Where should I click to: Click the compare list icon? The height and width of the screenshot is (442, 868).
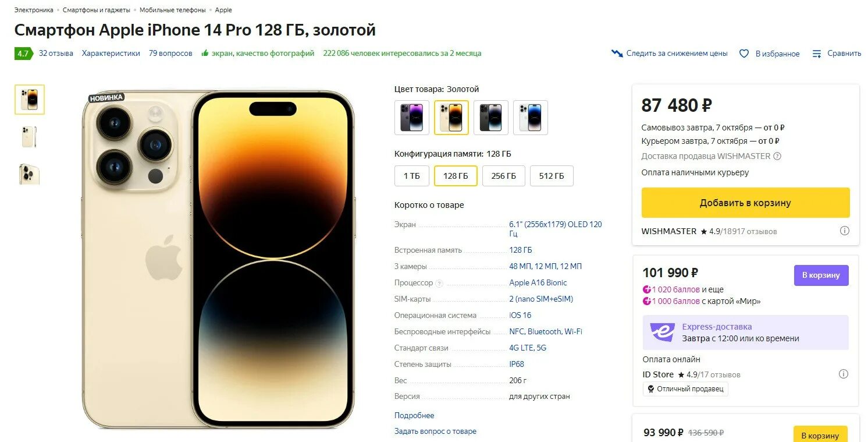click(x=817, y=54)
